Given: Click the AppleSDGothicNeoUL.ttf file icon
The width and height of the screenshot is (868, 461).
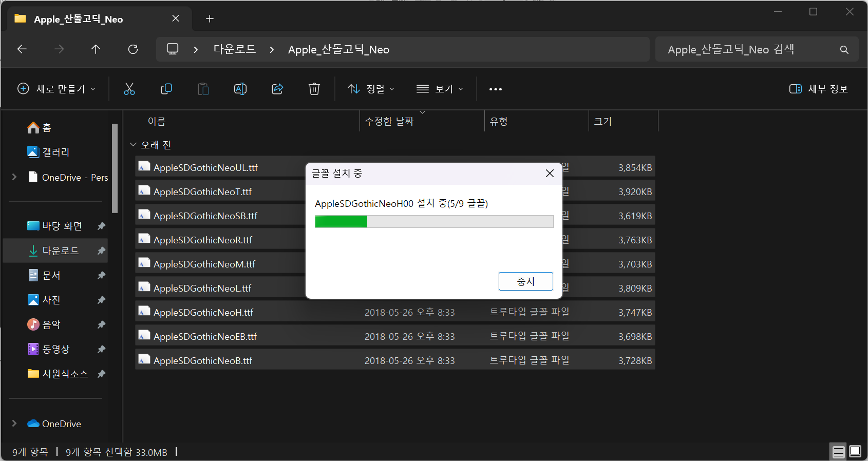Looking at the screenshot, I should [x=144, y=166].
